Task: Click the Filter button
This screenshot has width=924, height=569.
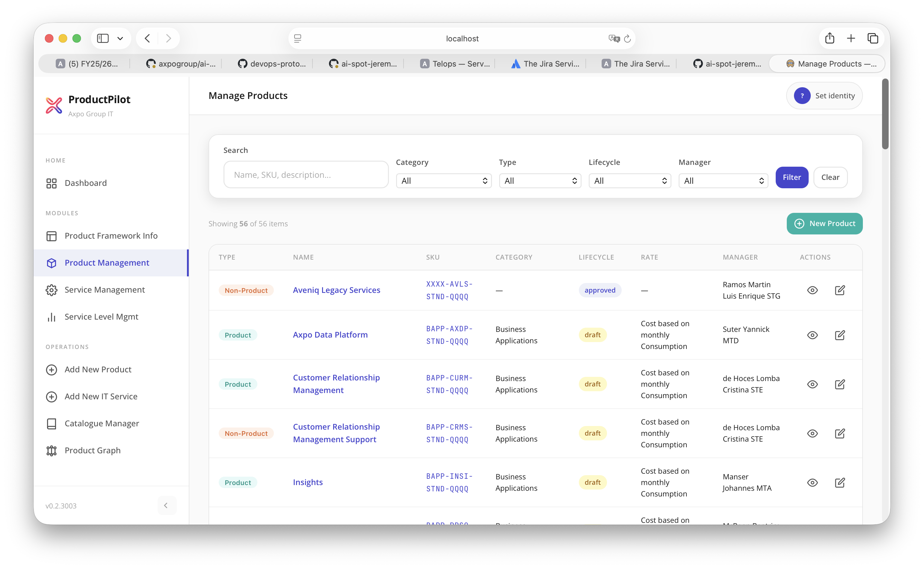Action: [x=792, y=177]
